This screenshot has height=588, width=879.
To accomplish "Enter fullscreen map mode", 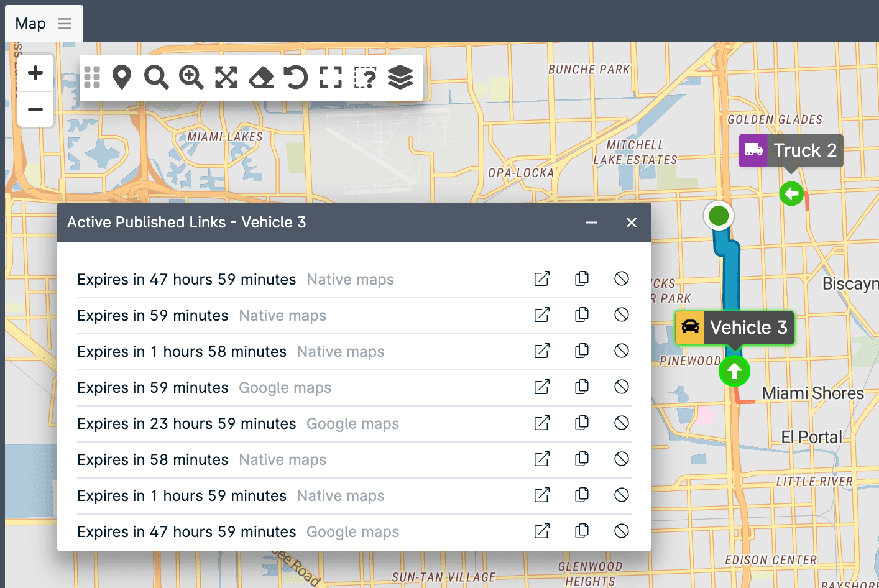I will tap(331, 78).
